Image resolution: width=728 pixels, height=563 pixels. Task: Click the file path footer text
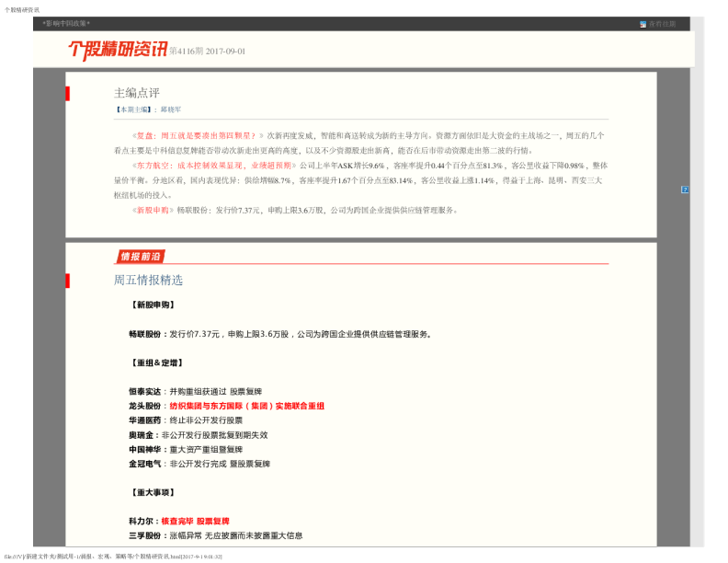[113, 556]
